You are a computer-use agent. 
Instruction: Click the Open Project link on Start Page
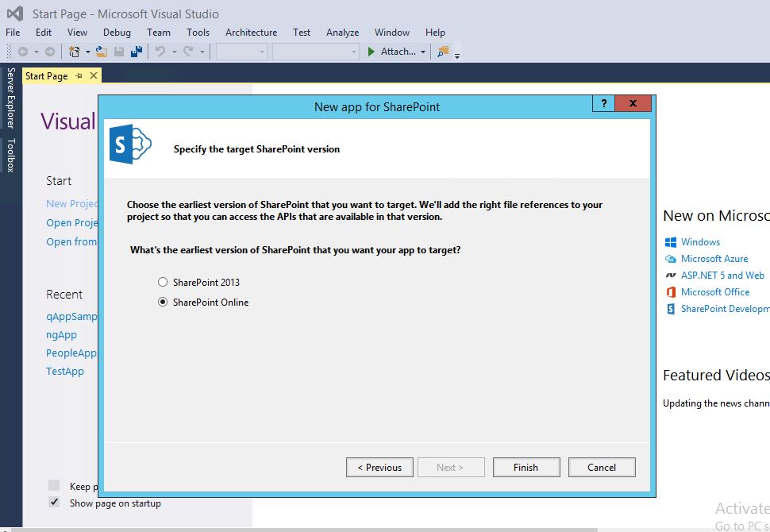(72, 223)
